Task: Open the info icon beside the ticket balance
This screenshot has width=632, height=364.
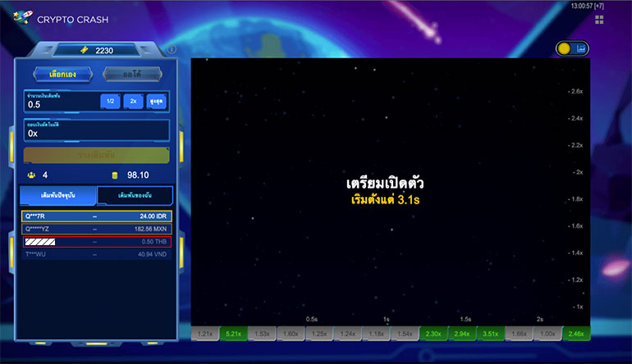Action: (x=172, y=49)
